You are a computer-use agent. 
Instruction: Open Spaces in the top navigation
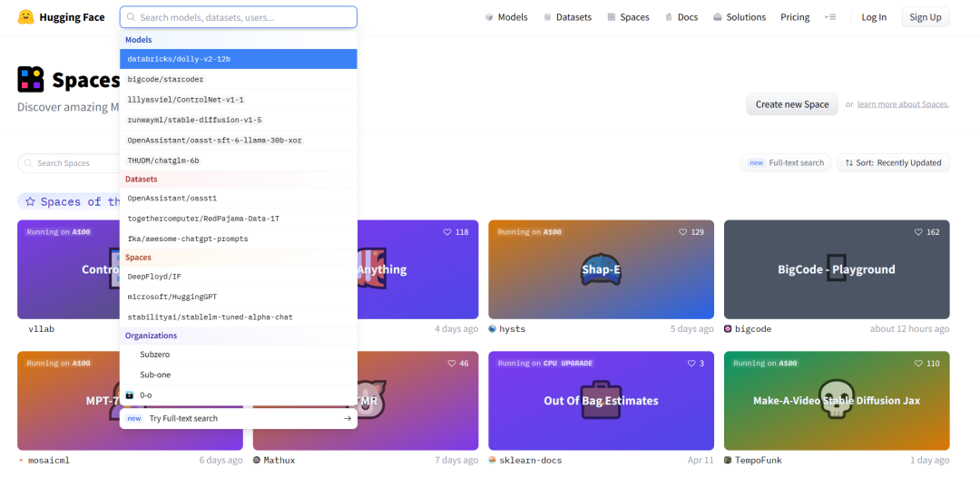(x=634, y=17)
